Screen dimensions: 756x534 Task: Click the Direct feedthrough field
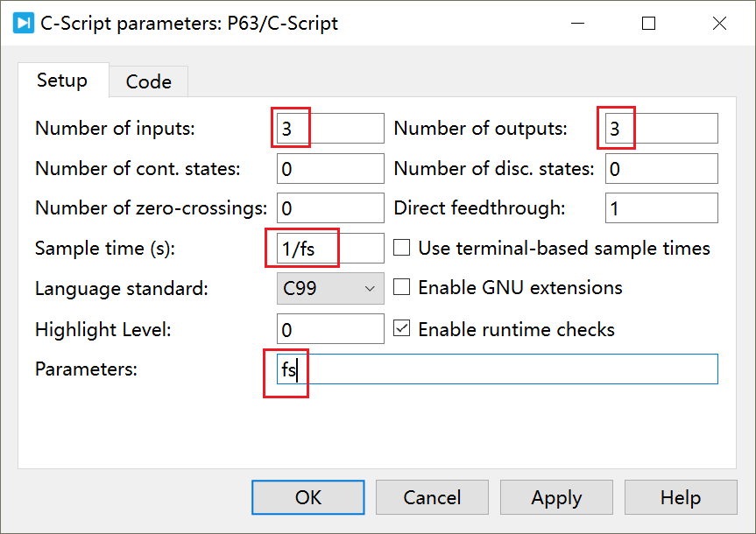[661, 207]
